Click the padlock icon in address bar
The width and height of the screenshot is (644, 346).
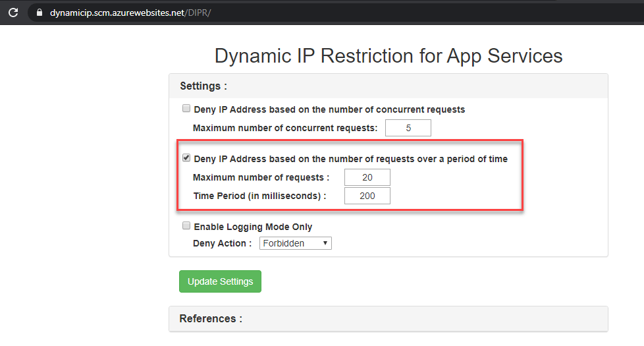coord(41,13)
